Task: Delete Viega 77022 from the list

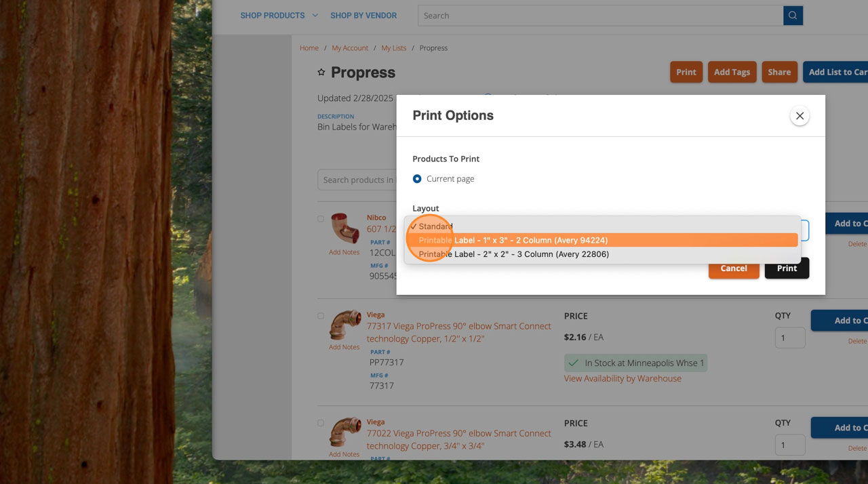Action: click(857, 448)
